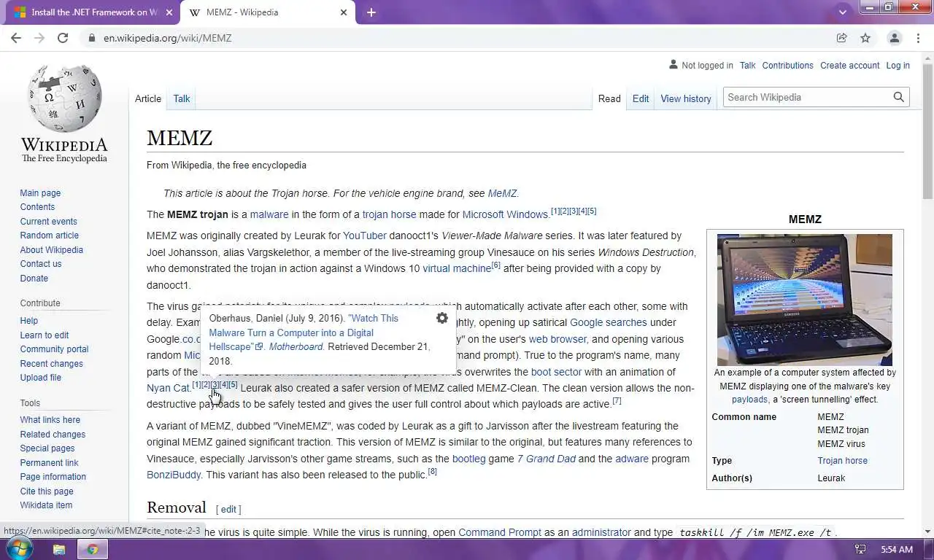The image size is (934, 560).
Task: Open the MEMZ laptop infobox image
Action: point(805,300)
